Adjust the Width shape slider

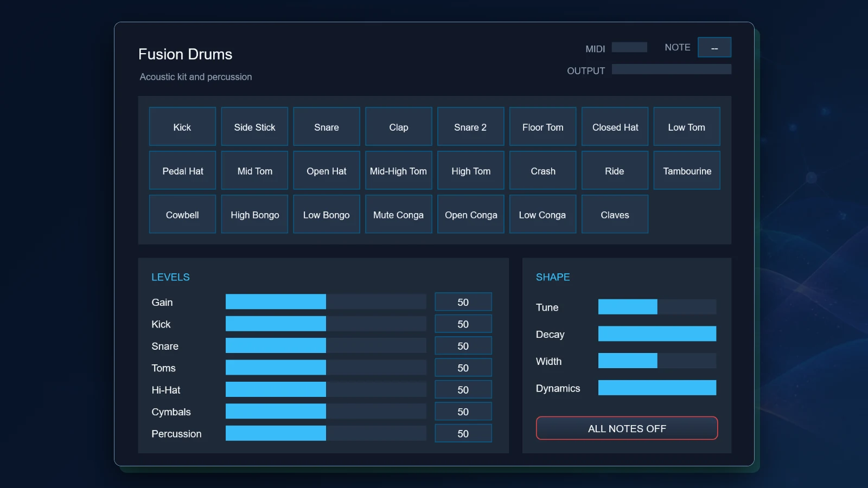tap(657, 361)
